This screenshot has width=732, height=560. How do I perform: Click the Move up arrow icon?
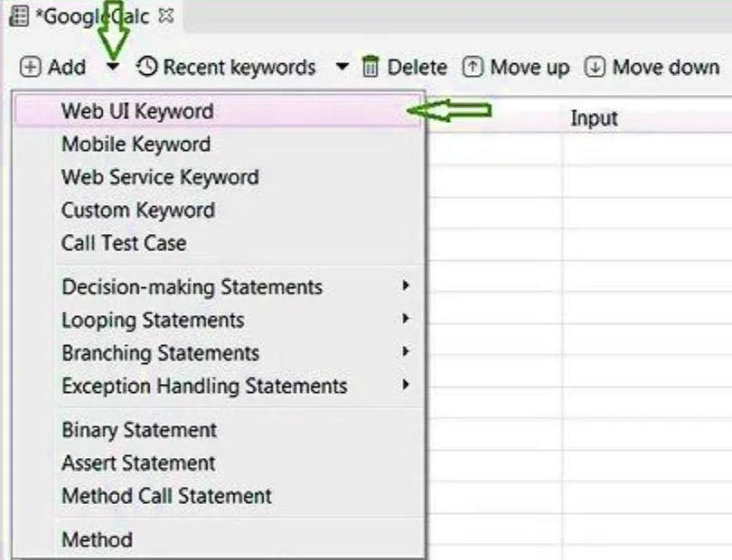pos(474,68)
